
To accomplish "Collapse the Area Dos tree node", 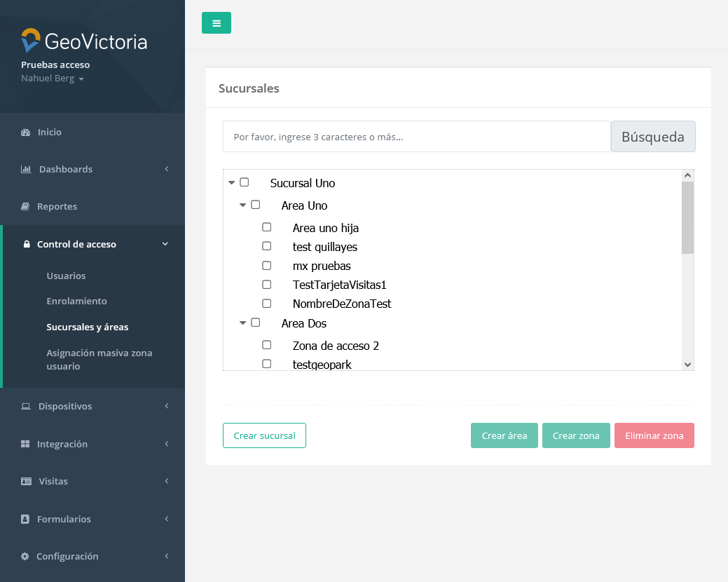I will click(243, 323).
